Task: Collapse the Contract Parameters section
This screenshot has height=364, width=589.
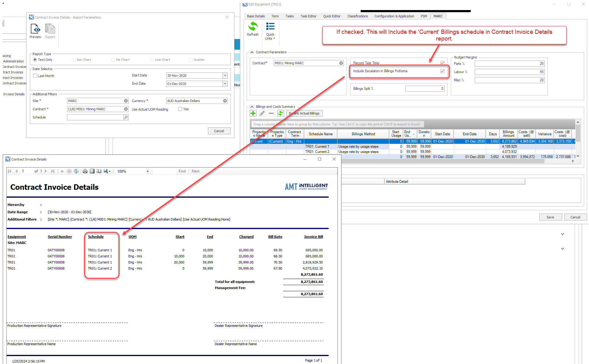Action: pyautogui.click(x=252, y=52)
